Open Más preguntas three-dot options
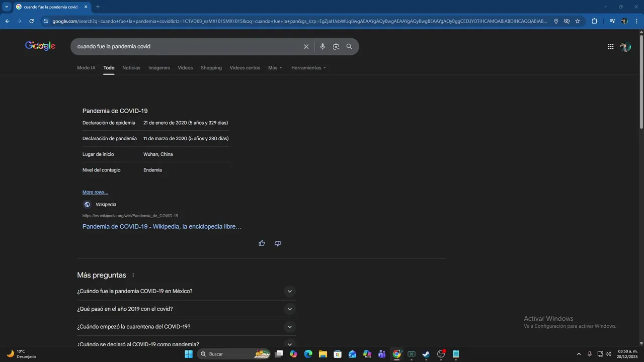 click(x=133, y=276)
